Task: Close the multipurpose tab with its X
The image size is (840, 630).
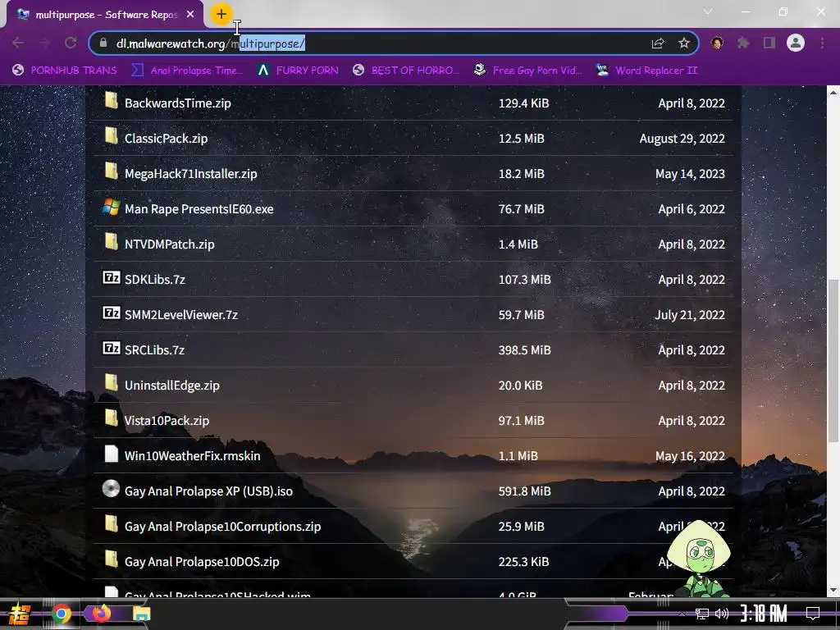Action: [190, 15]
